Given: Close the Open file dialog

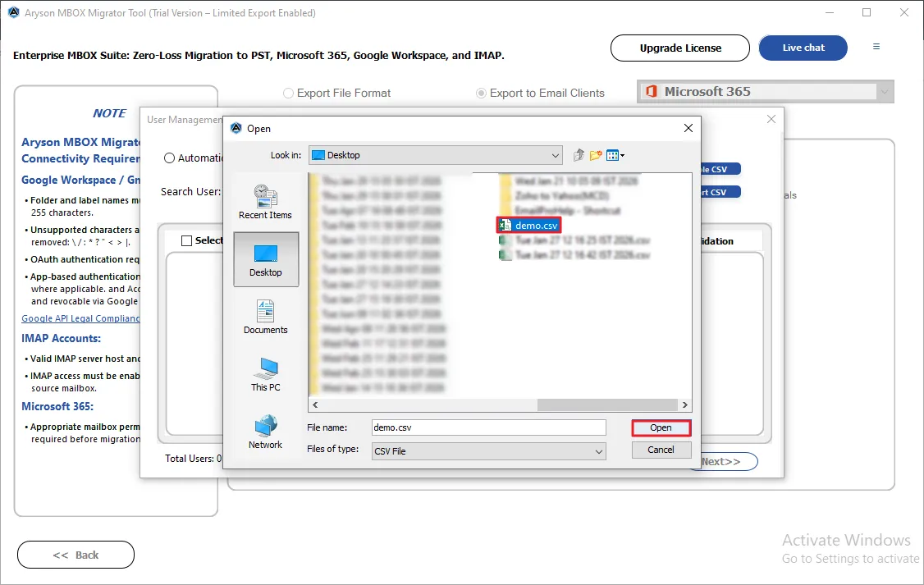Looking at the screenshot, I should pyautogui.click(x=688, y=128).
